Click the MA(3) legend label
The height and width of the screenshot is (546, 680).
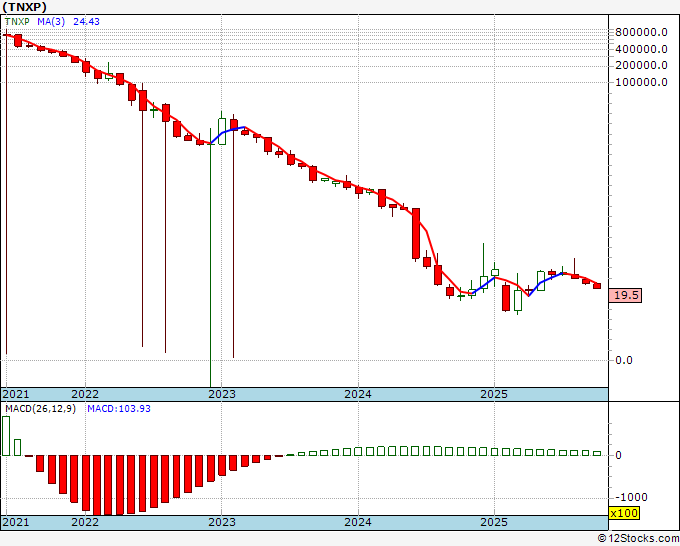click(51, 21)
